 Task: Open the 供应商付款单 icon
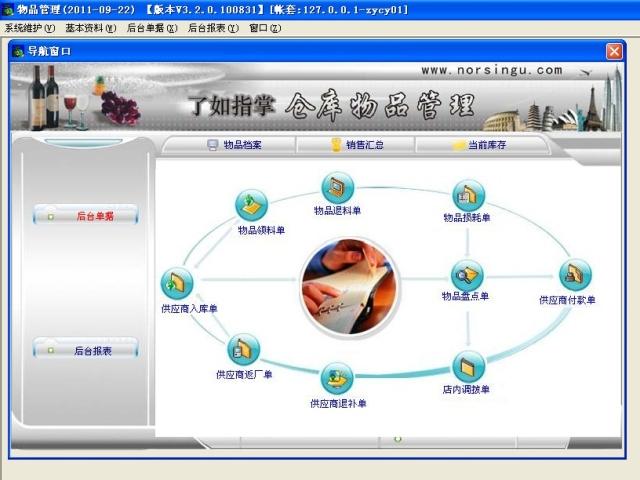pos(575,275)
